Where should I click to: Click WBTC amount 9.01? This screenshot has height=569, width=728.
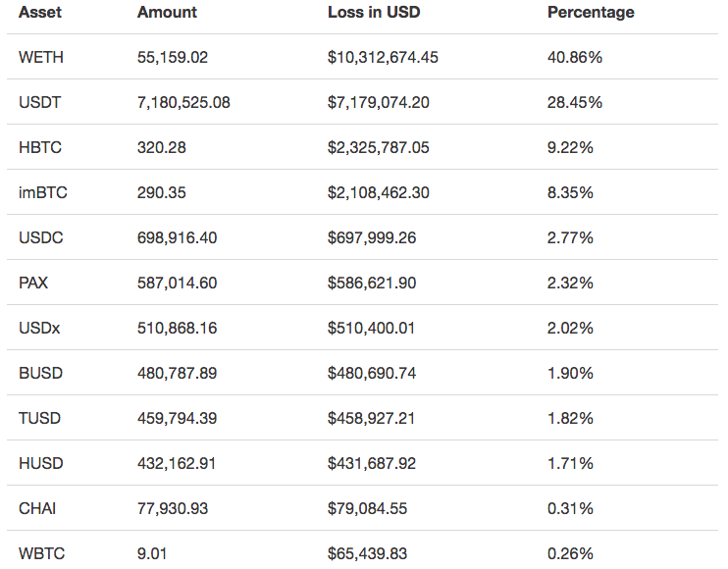tap(152, 554)
